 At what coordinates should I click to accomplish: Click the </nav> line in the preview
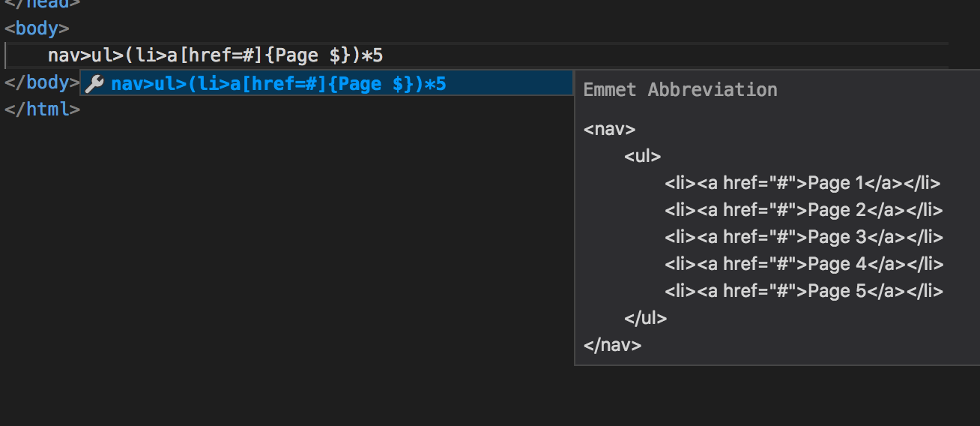tap(612, 345)
